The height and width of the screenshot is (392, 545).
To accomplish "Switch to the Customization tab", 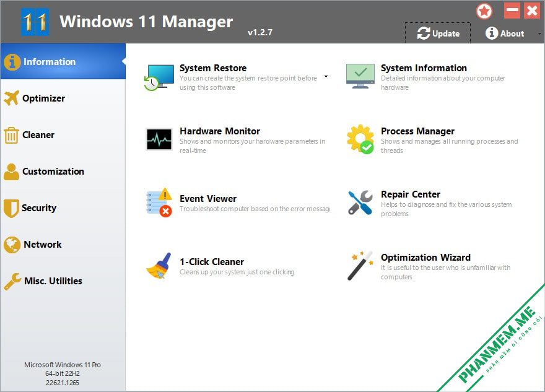I will (x=63, y=172).
